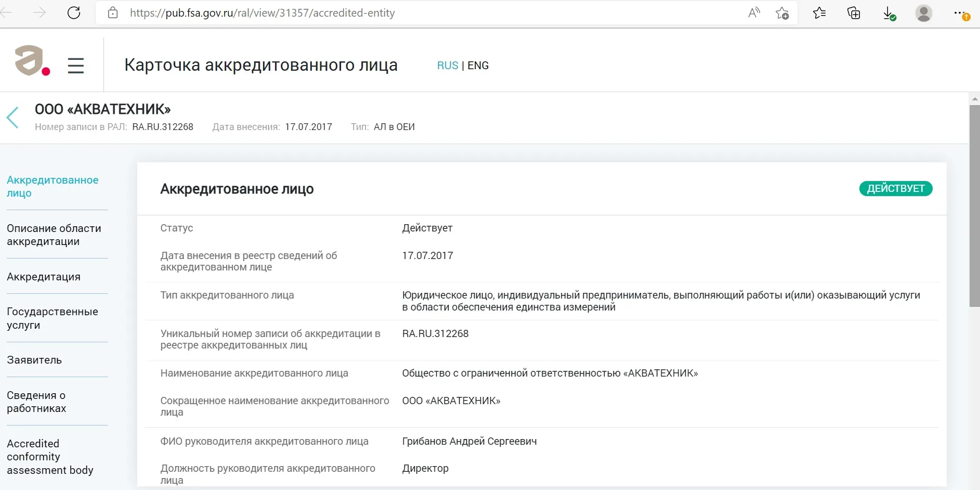Go to the Аккредитация section

44,277
